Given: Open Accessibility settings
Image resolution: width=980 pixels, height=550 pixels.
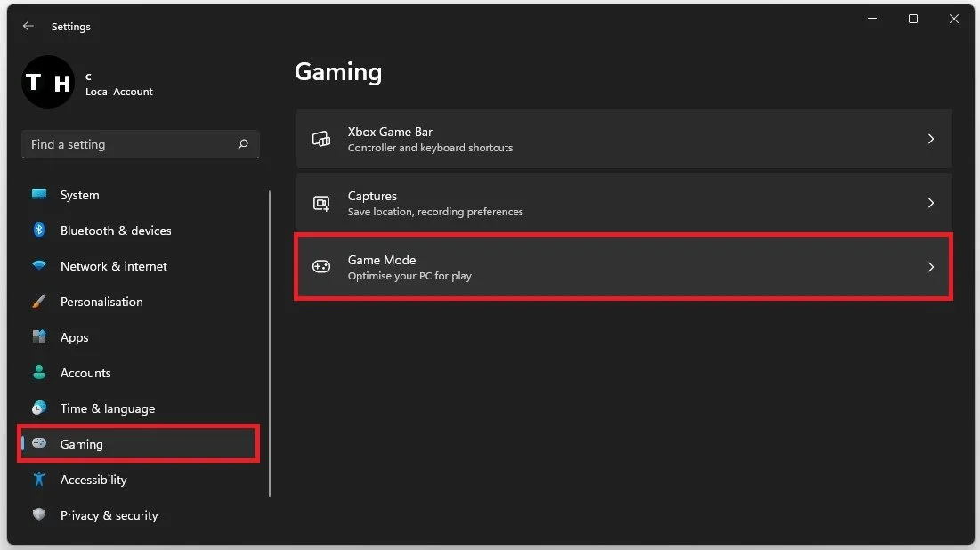Looking at the screenshot, I should (x=139, y=480).
